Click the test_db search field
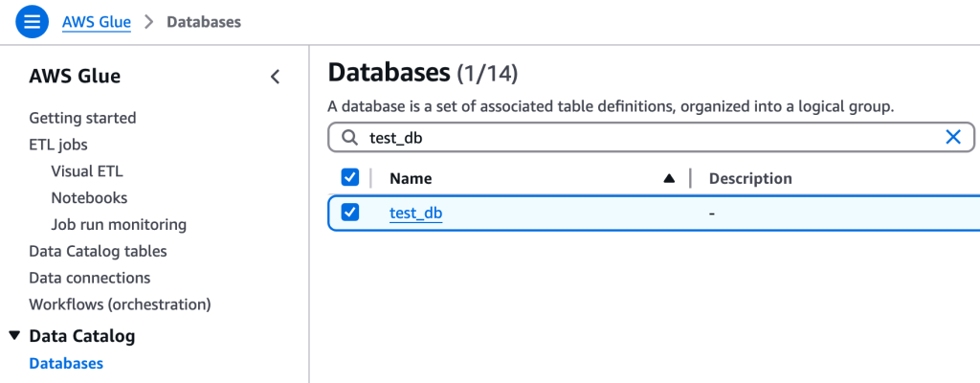Image resolution: width=980 pixels, height=383 pixels. (x=651, y=138)
